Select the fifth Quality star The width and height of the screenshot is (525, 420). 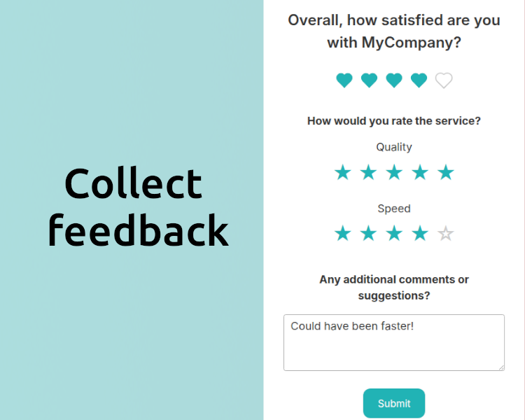click(x=446, y=172)
